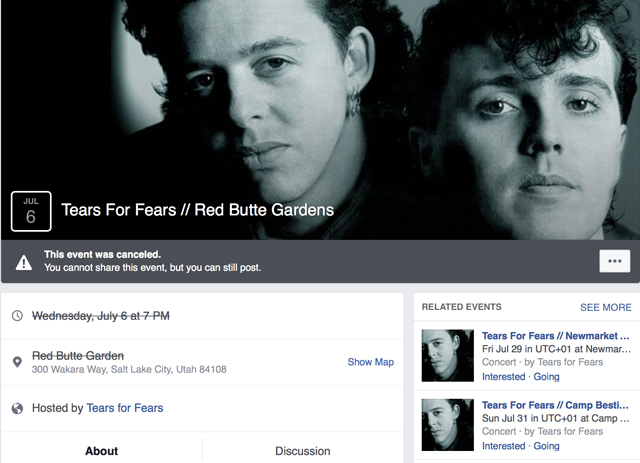Mark Going for the Camp Bestival event
The width and height of the screenshot is (640, 463).
click(x=546, y=446)
